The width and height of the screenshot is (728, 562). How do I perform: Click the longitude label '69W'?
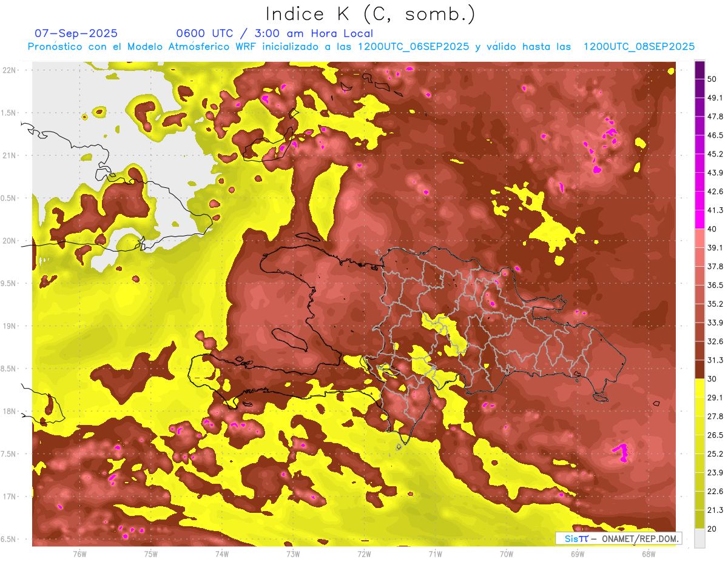(x=577, y=554)
